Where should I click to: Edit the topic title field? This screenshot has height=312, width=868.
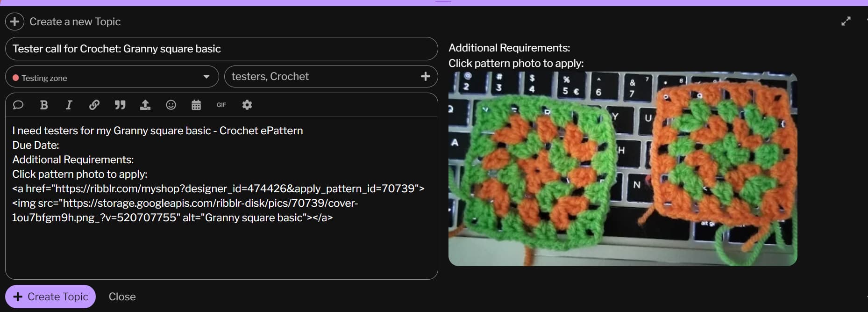point(221,49)
